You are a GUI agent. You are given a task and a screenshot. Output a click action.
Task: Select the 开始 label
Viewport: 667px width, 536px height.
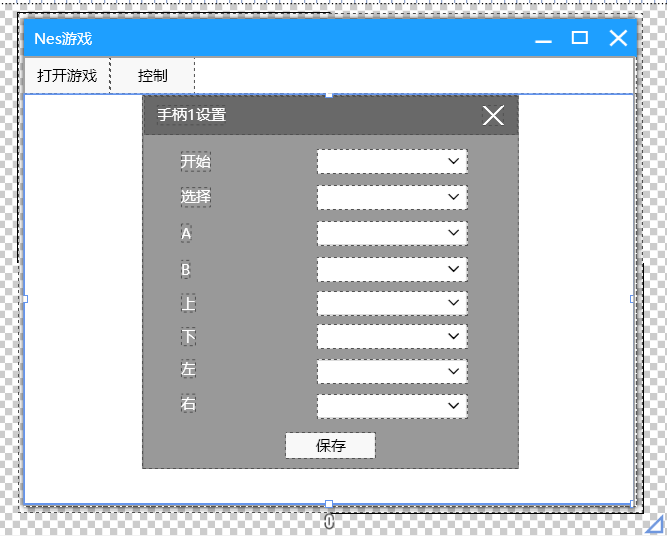(196, 161)
